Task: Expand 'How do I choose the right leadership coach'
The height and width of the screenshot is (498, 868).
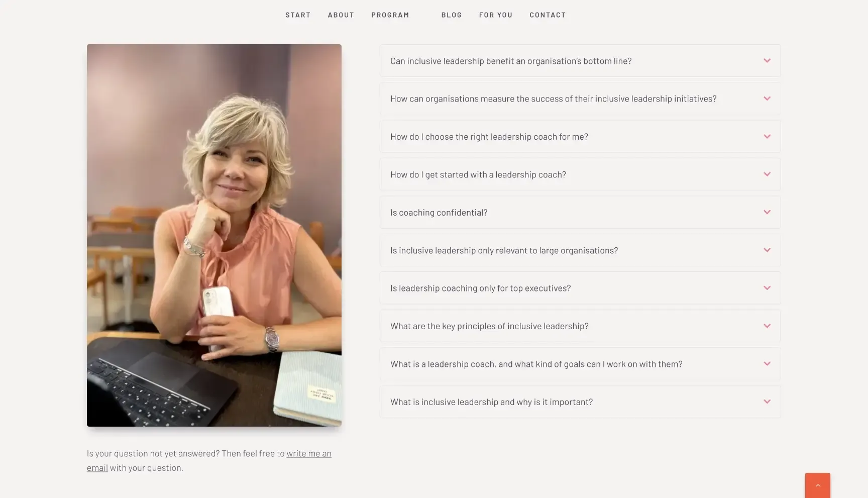Action: [x=580, y=136]
